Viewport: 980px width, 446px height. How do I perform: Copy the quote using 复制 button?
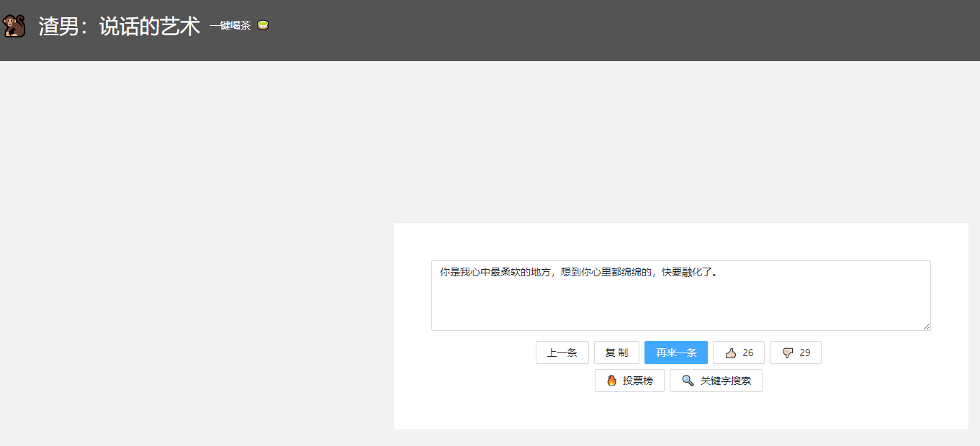tap(616, 352)
